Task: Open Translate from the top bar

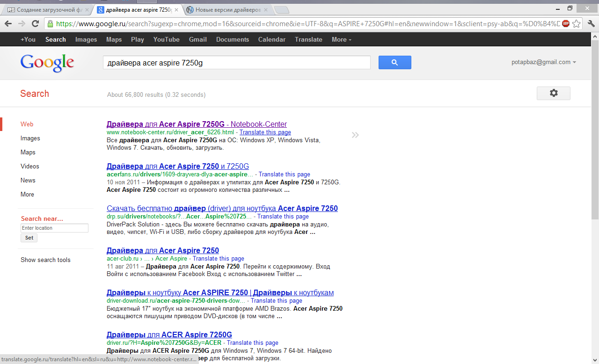Action: [x=308, y=39]
